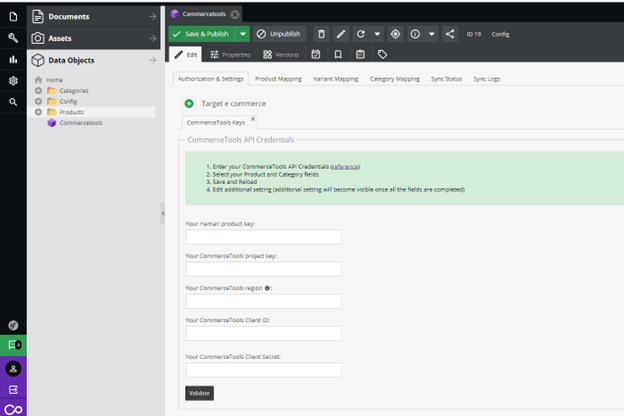624x416 pixels.
Task: Expand the Assets panel arrow
Action: tap(152, 38)
